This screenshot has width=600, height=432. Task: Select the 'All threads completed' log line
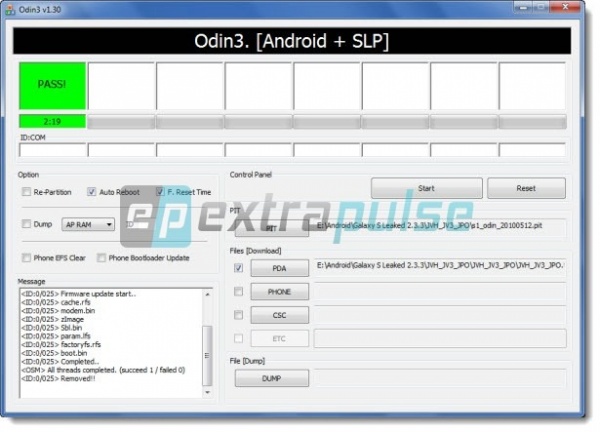coord(103,370)
